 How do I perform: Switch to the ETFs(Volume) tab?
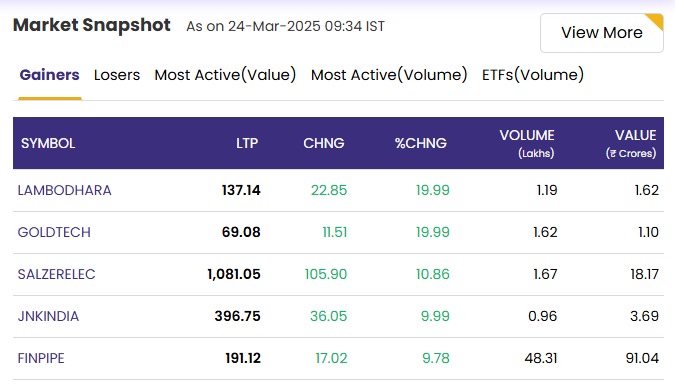(x=533, y=75)
